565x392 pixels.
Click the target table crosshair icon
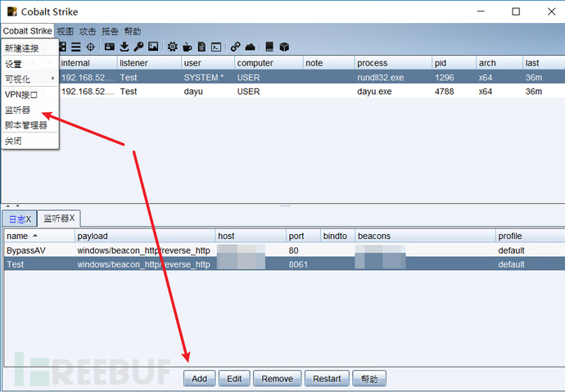[x=91, y=47]
